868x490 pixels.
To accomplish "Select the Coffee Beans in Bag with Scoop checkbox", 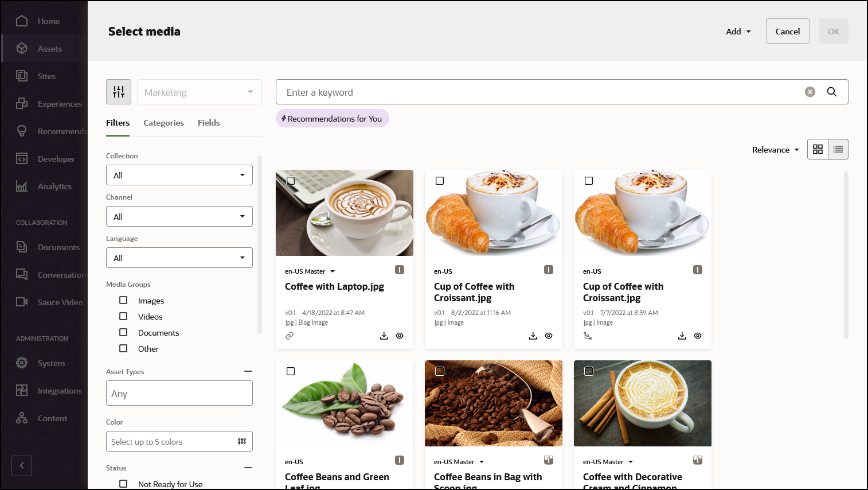I will (x=440, y=371).
